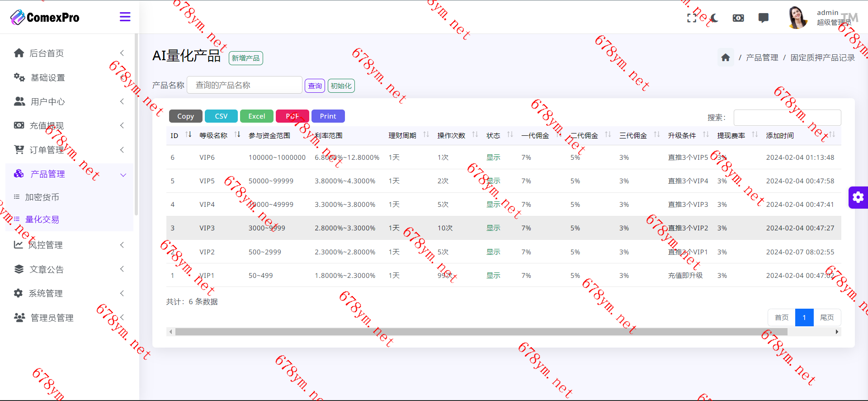This screenshot has height=401, width=868.
Task: Select the 量化交易 submenu item
Action: coord(42,220)
